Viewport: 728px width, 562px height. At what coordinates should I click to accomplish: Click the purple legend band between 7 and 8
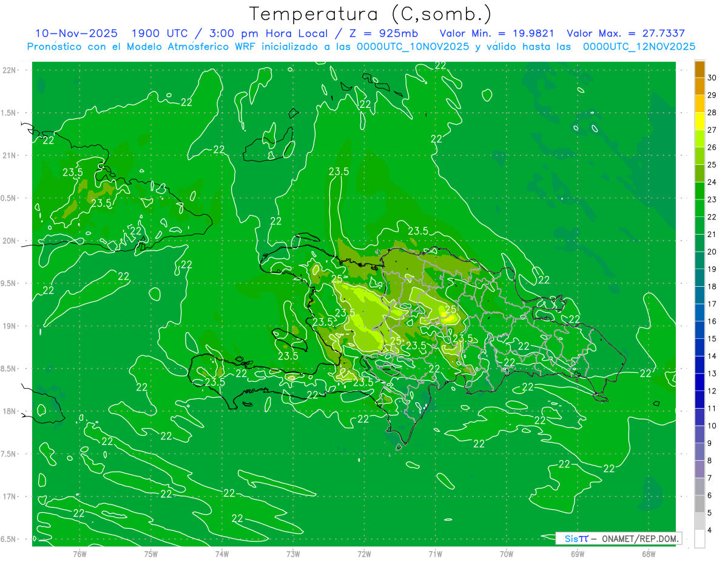click(699, 469)
